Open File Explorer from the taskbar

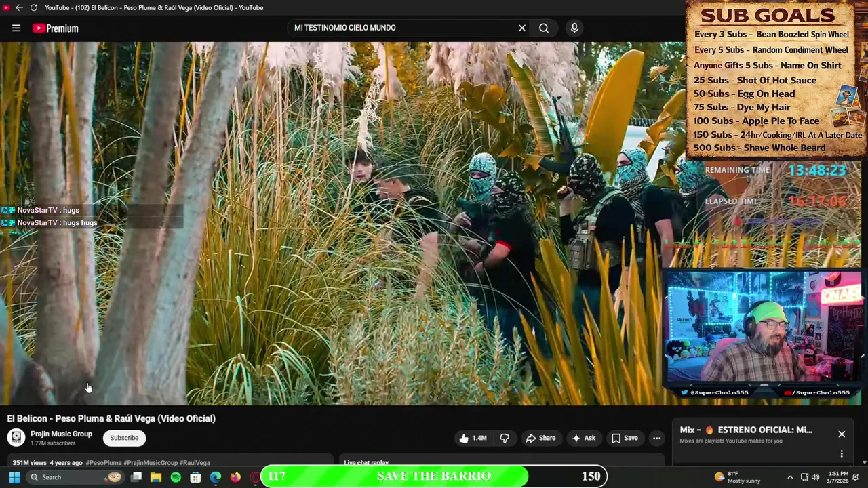click(x=155, y=477)
